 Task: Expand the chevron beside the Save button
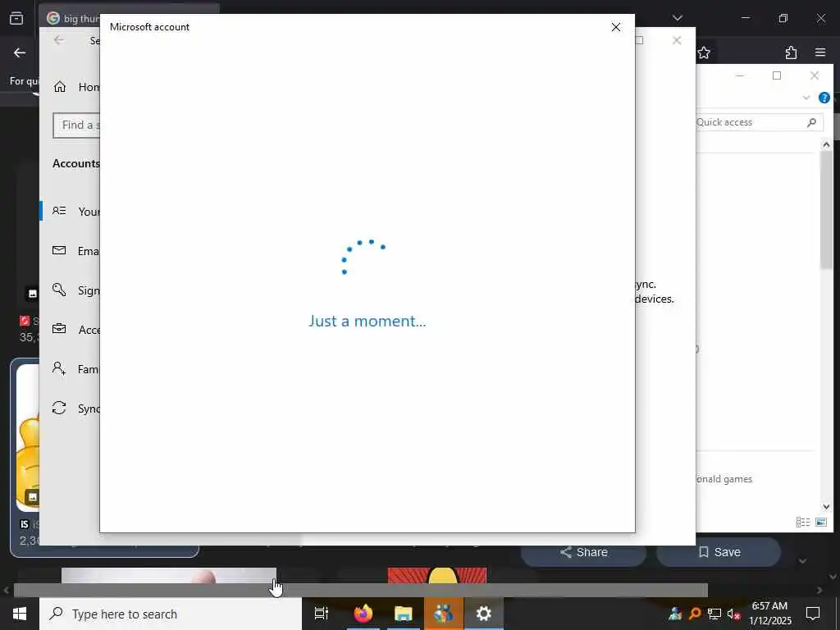pos(802,561)
